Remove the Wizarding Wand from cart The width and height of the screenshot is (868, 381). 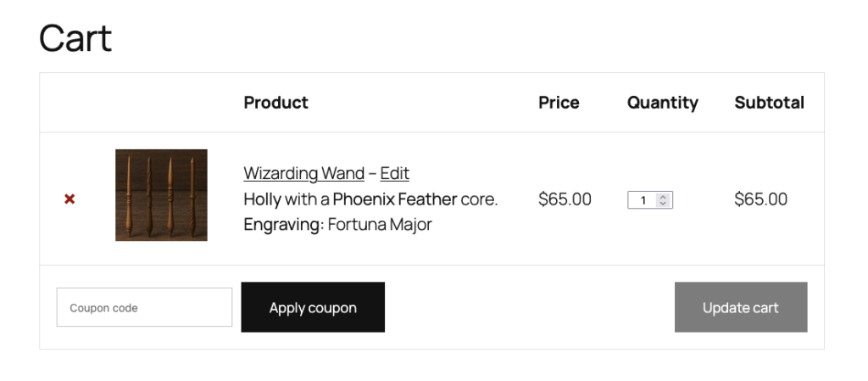click(x=70, y=199)
